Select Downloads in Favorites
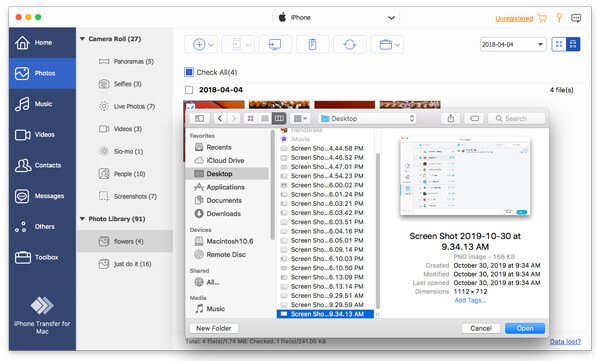The height and width of the screenshot is (361, 600). [228, 214]
